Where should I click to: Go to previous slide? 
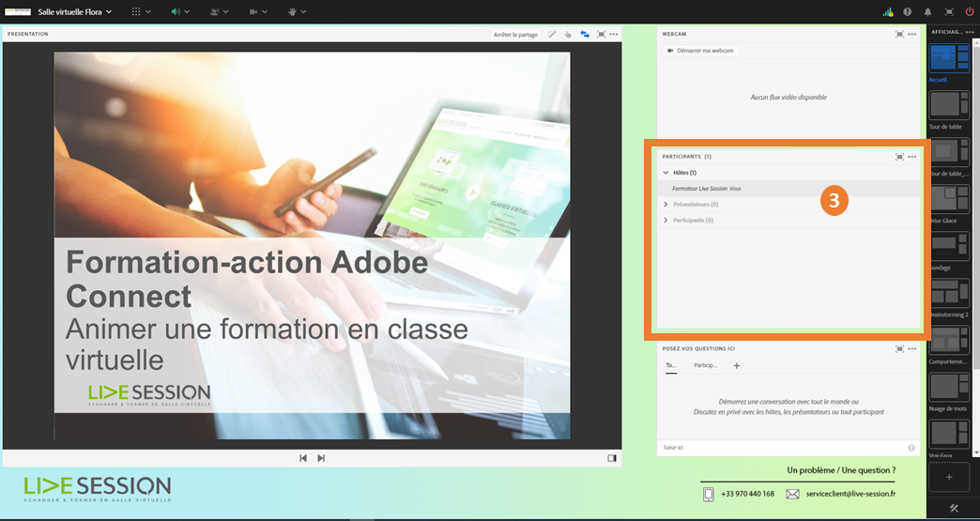tap(303, 458)
